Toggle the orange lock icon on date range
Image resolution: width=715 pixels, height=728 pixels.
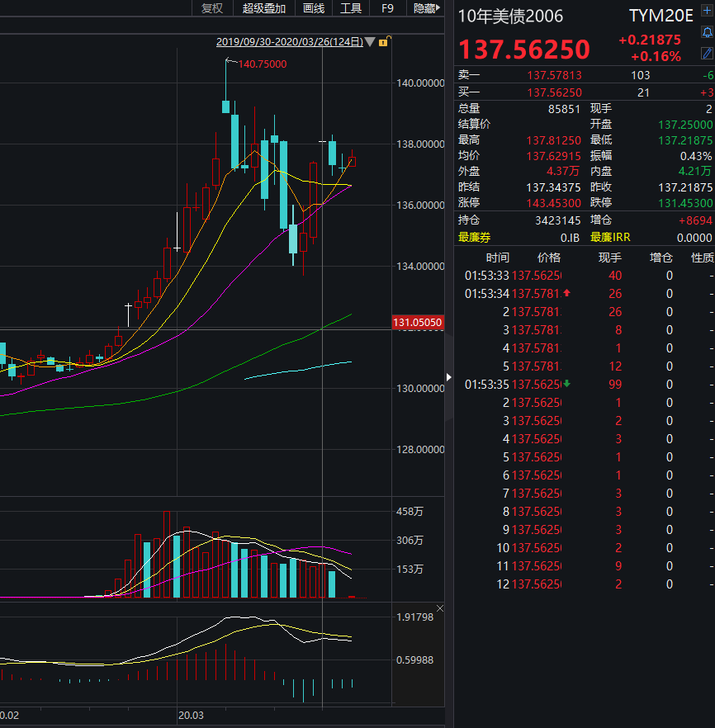click(384, 41)
